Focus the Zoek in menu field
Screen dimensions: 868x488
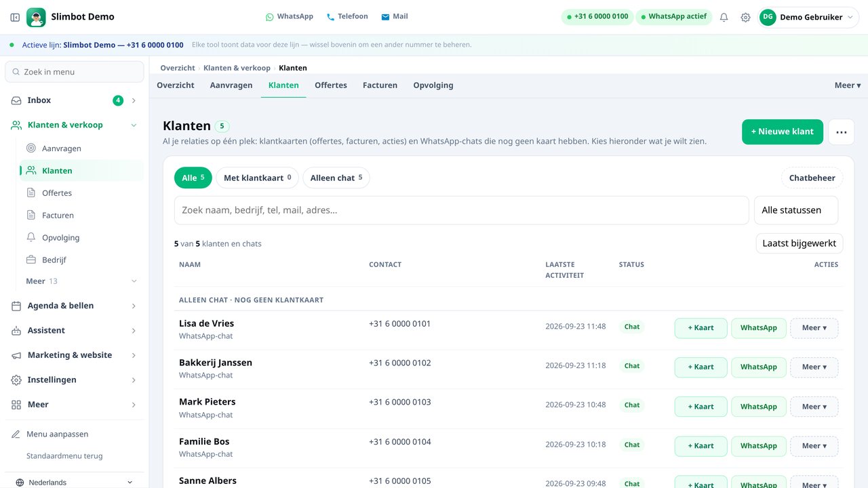pos(75,72)
